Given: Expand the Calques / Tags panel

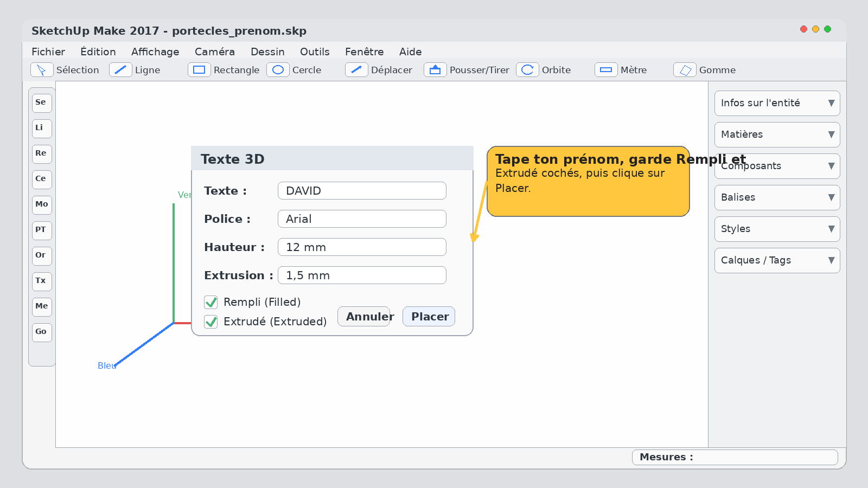Looking at the screenshot, I should (x=777, y=260).
